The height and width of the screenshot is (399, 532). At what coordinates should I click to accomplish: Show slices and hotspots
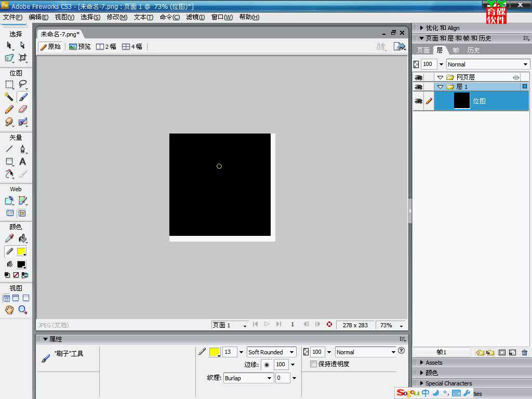22,213
